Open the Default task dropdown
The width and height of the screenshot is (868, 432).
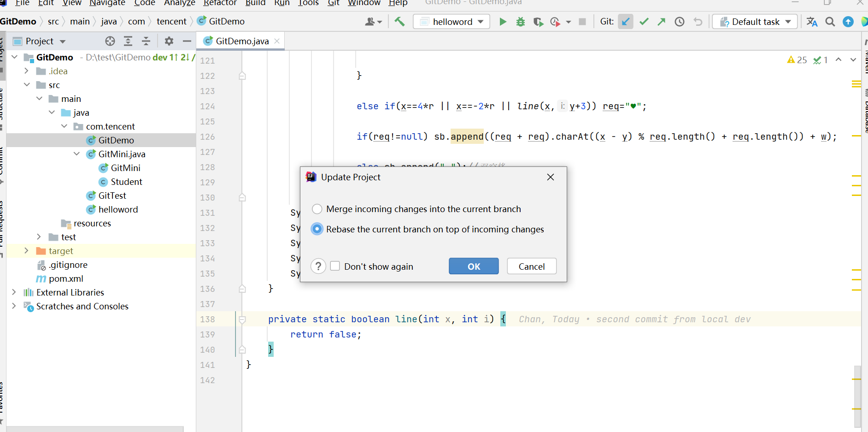pos(755,22)
